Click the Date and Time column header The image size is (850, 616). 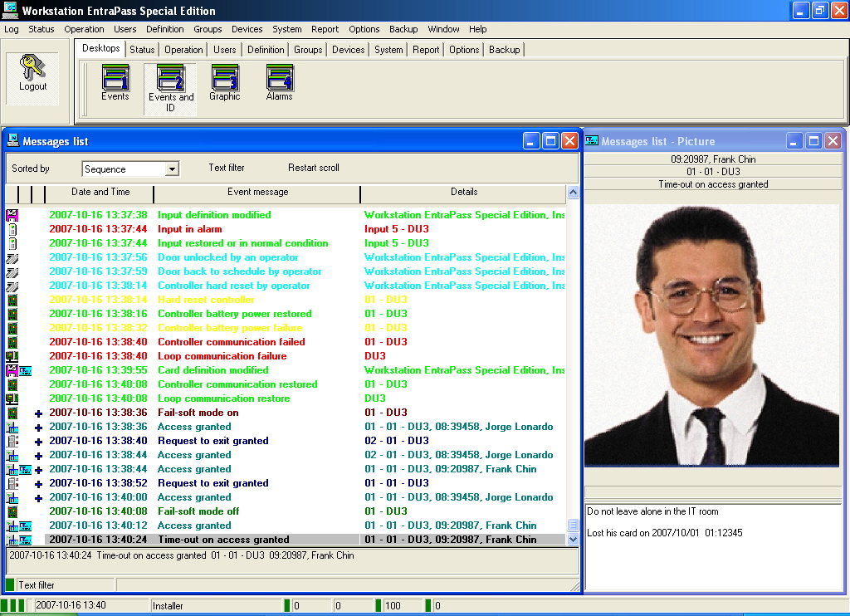(x=100, y=192)
